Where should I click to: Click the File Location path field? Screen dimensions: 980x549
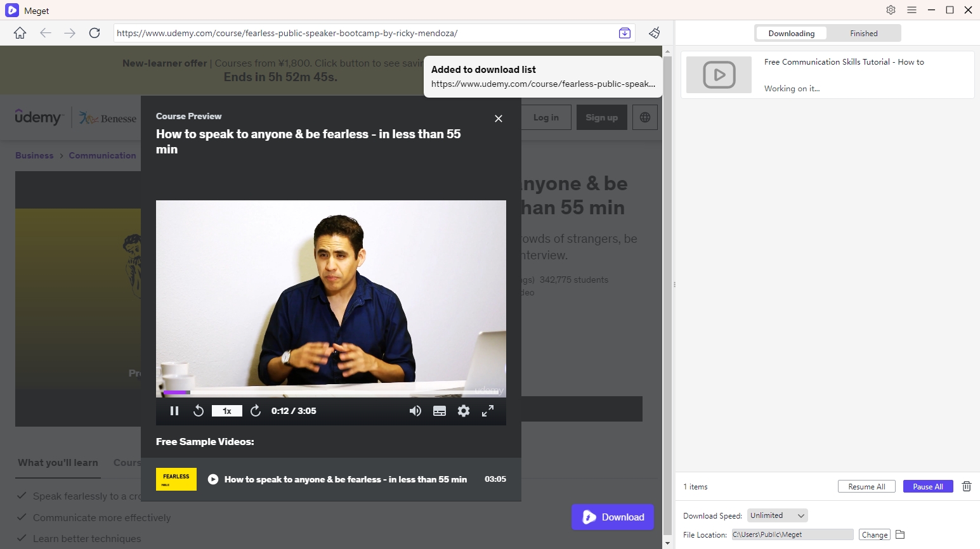[792, 534]
